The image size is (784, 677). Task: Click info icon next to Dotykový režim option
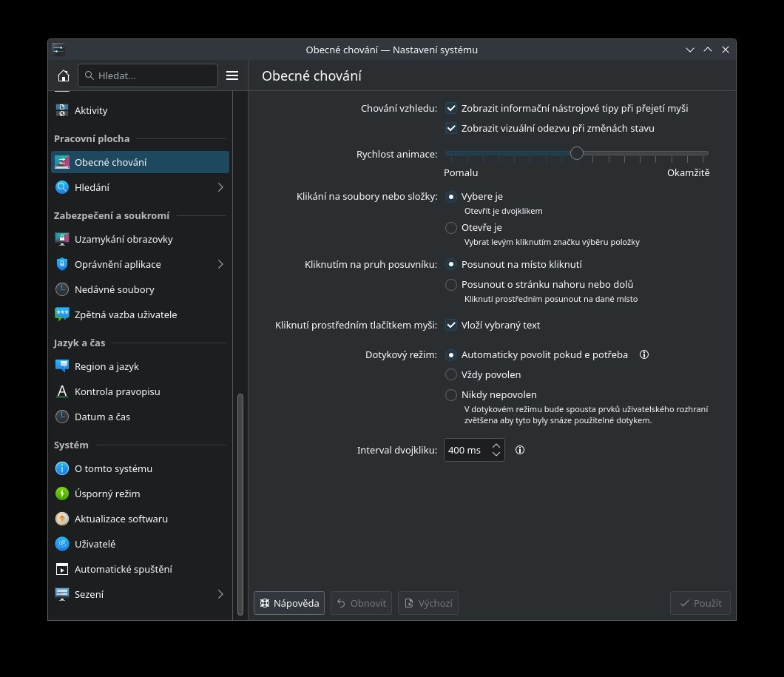[x=644, y=354]
